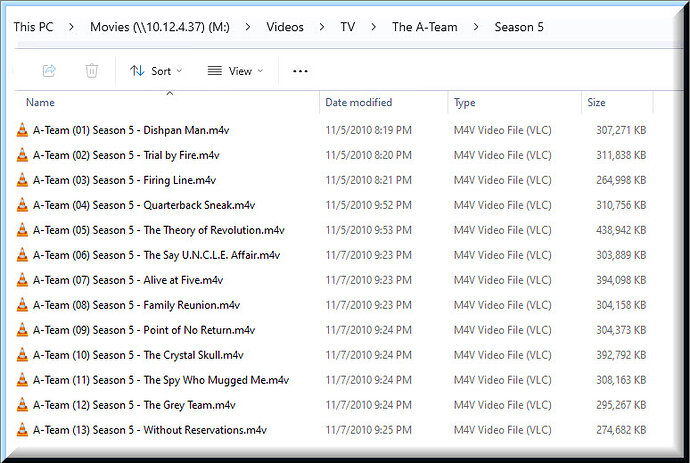Go to TV folder in breadcrumb
690x463 pixels.
coord(348,27)
